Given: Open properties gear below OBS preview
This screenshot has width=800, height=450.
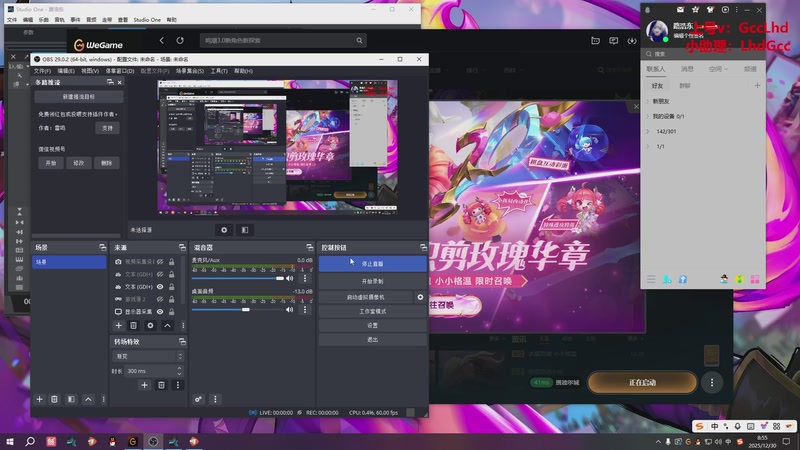Looking at the screenshot, I should [x=224, y=230].
